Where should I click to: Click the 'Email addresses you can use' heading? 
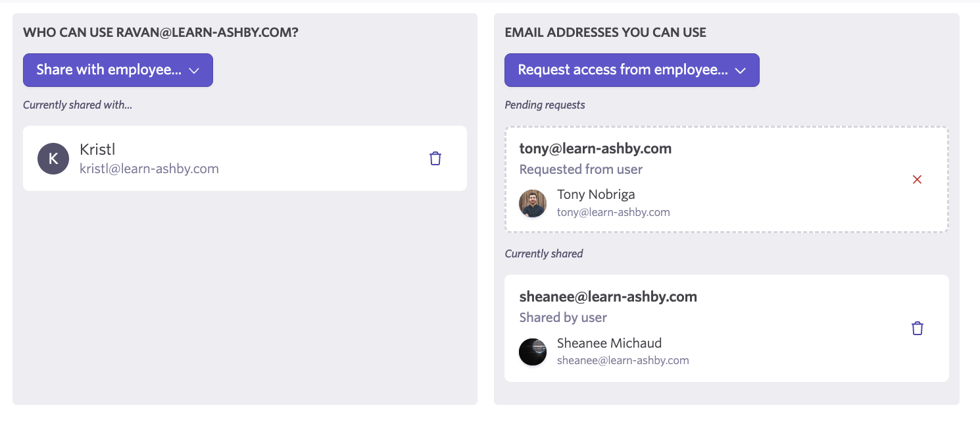(x=605, y=32)
